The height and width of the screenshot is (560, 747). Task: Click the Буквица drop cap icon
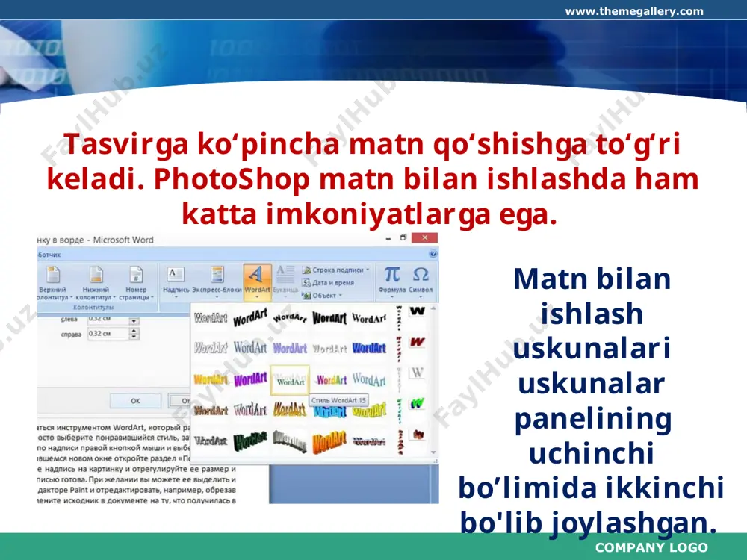click(x=285, y=275)
